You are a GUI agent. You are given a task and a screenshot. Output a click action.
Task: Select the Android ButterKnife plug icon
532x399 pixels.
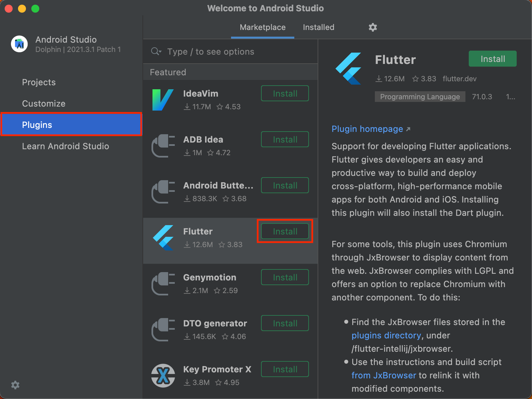click(x=163, y=192)
